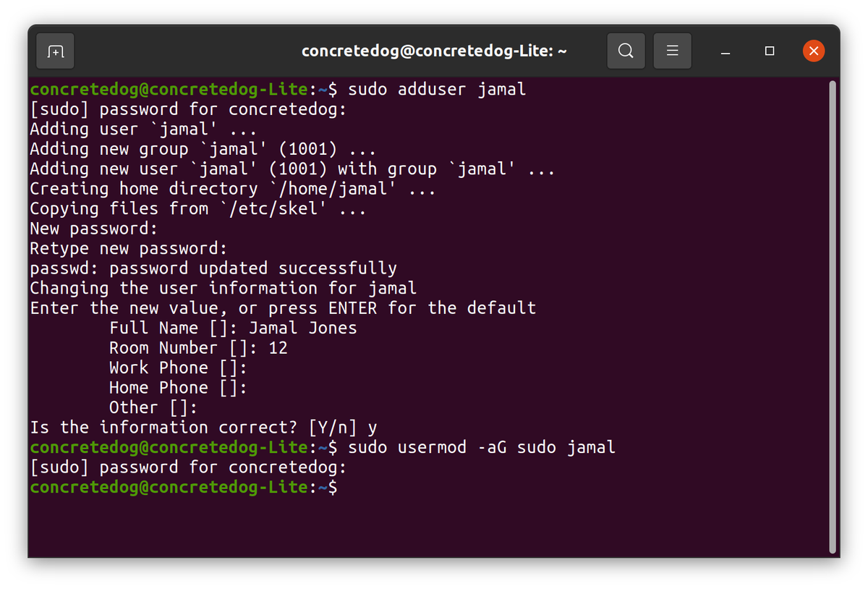
Task: Click the 'Is the information correct?' line
Action: 203,428
